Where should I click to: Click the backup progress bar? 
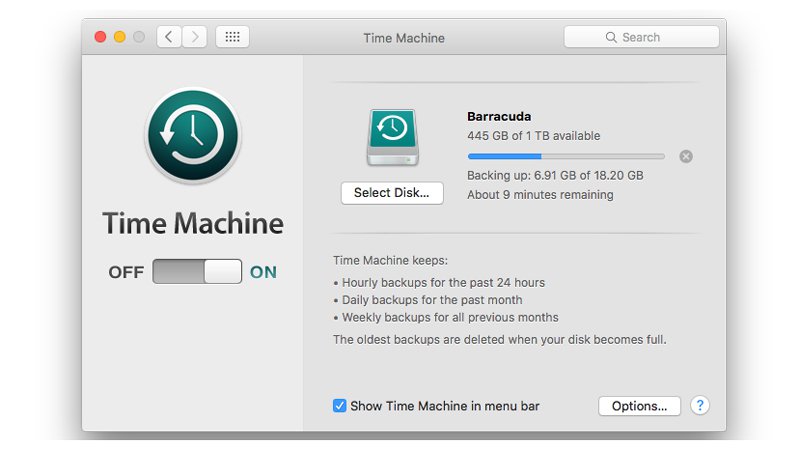pos(566,156)
